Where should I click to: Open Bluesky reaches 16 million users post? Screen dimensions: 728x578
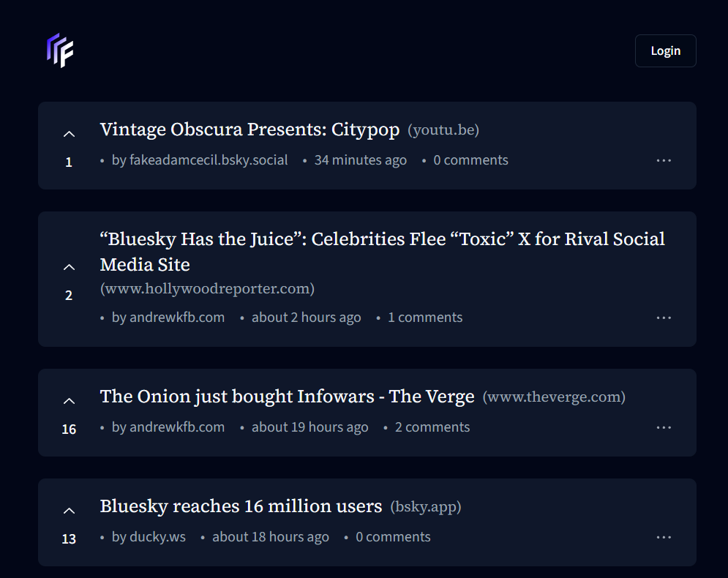(241, 506)
